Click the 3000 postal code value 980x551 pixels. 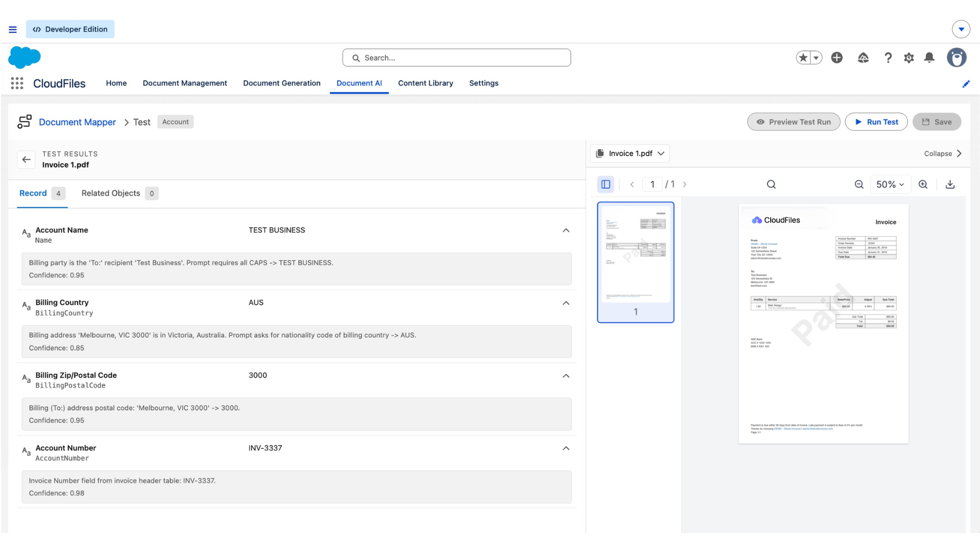(258, 375)
